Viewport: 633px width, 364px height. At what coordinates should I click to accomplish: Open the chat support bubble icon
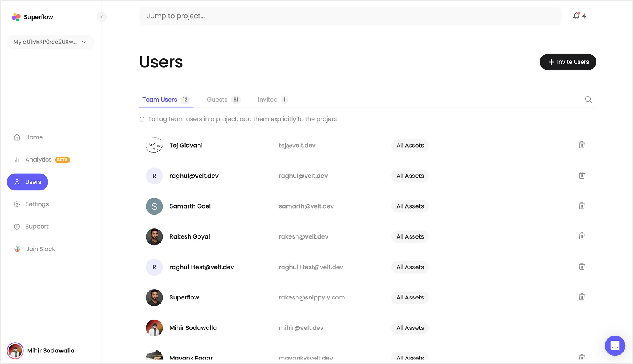tap(615, 345)
